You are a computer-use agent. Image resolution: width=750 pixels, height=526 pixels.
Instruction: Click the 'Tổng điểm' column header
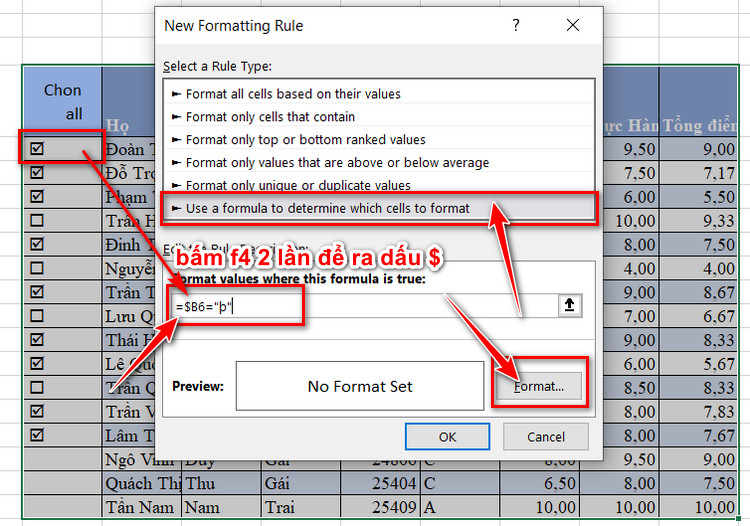point(699,102)
